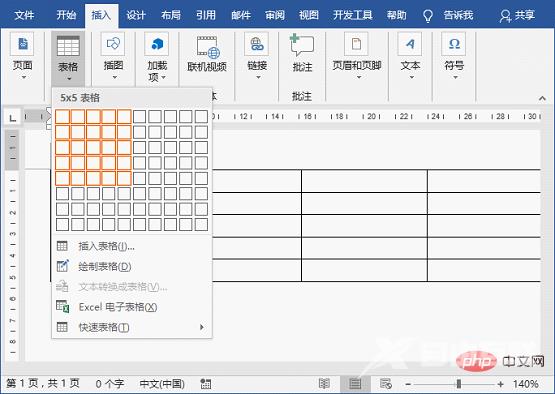Image resolution: width=555 pixels, height=394 pixels.
Task: Click the 批注 (Comment) icon with speech bubble
Action: click(302, 45)
